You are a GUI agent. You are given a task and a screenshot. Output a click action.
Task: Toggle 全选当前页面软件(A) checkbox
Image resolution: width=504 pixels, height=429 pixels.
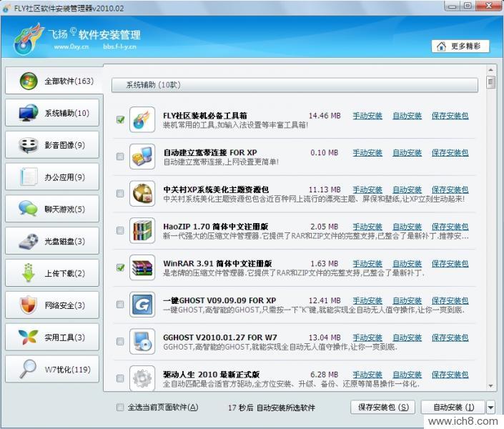(120, 408)
